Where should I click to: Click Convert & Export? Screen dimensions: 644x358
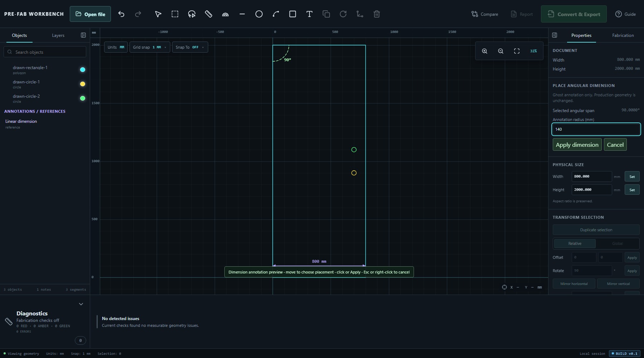pyautogui.click(x=574, y=14)
